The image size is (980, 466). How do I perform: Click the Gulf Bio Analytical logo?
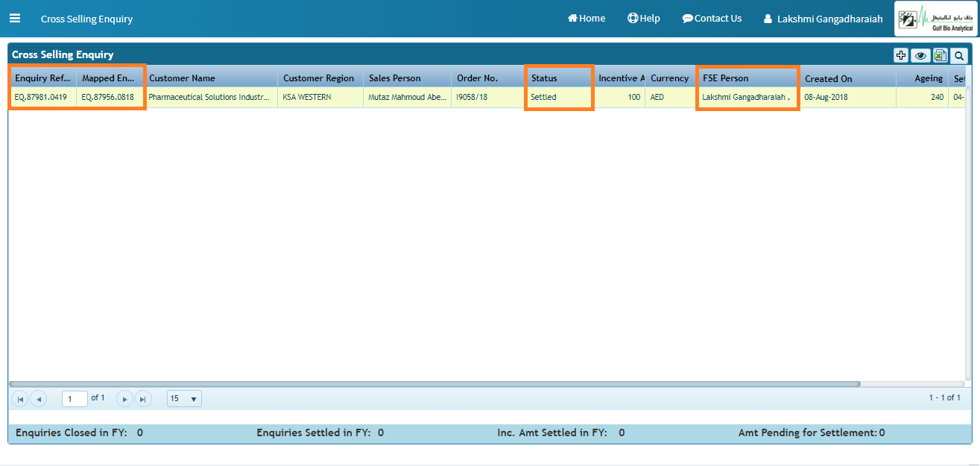(x=936, y=19)
